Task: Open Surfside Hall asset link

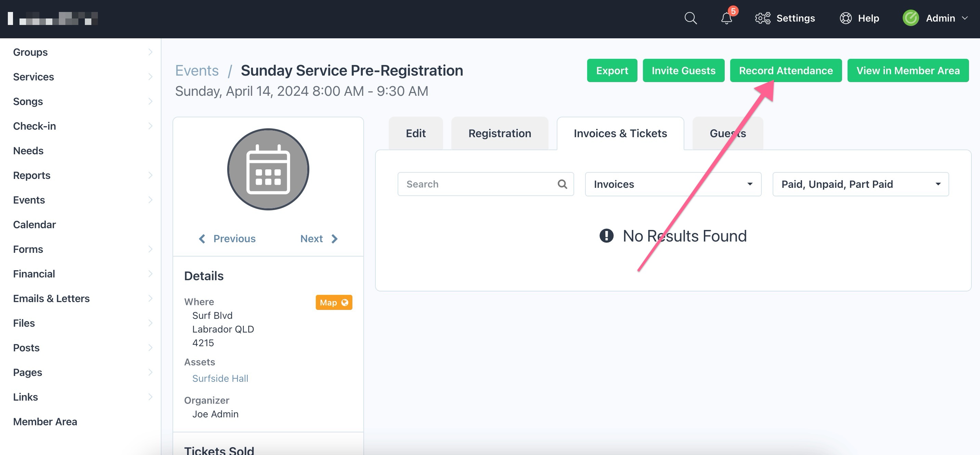Action: (220, 378)
